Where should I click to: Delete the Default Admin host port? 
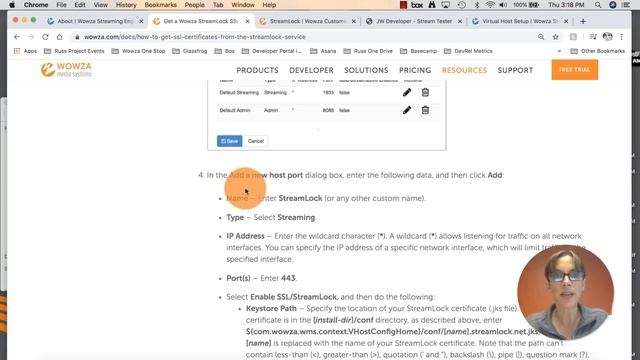(425, 110)
